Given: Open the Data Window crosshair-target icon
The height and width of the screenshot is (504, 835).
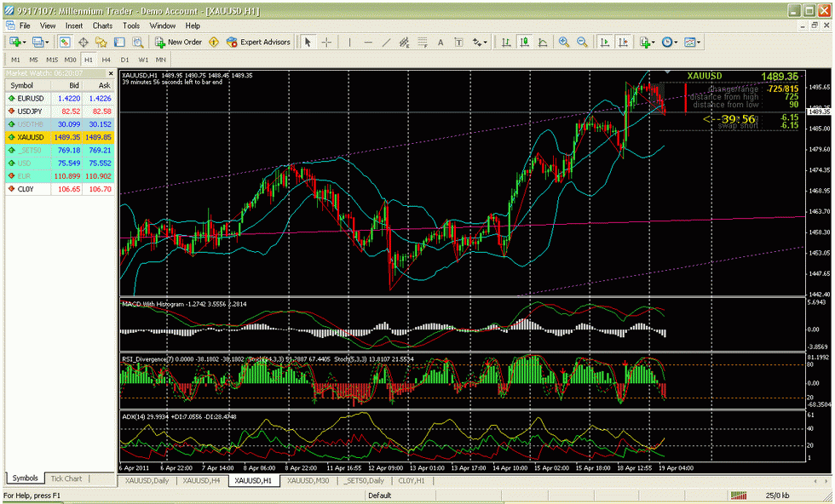Looking at the screenshot, I should (83, 42).
